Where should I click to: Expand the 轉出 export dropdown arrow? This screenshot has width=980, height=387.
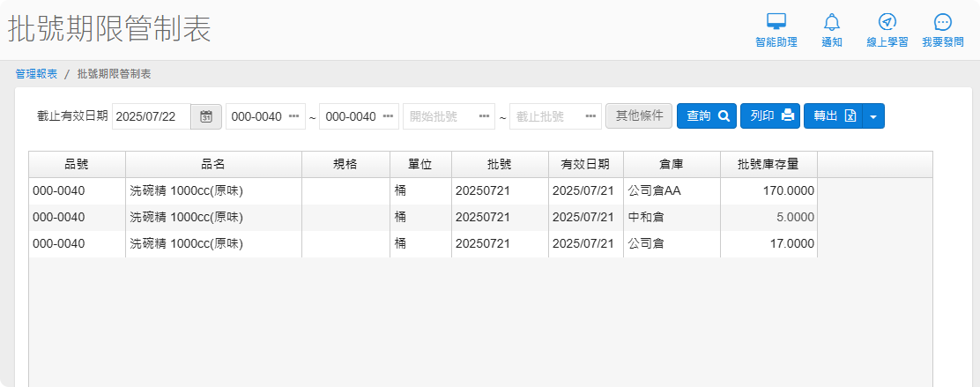click(x=873, y=116)
